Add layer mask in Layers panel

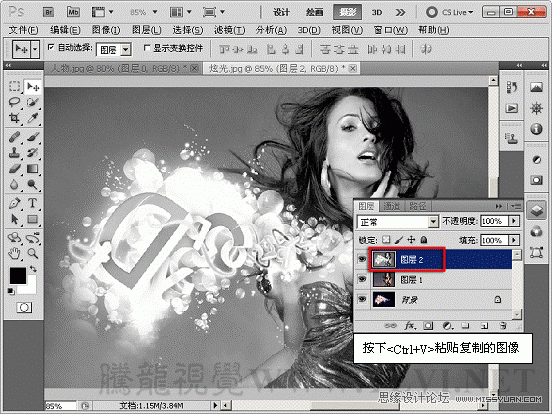tap(428, 326)
